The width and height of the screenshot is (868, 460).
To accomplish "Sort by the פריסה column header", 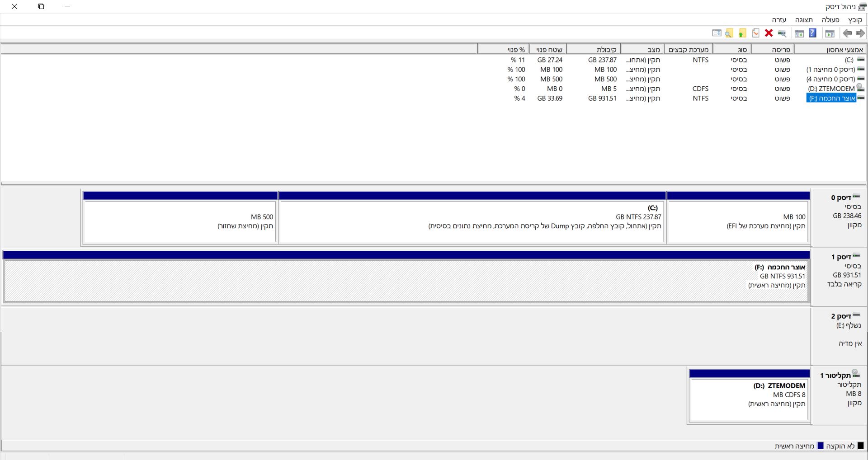I will tap(773, 50).
